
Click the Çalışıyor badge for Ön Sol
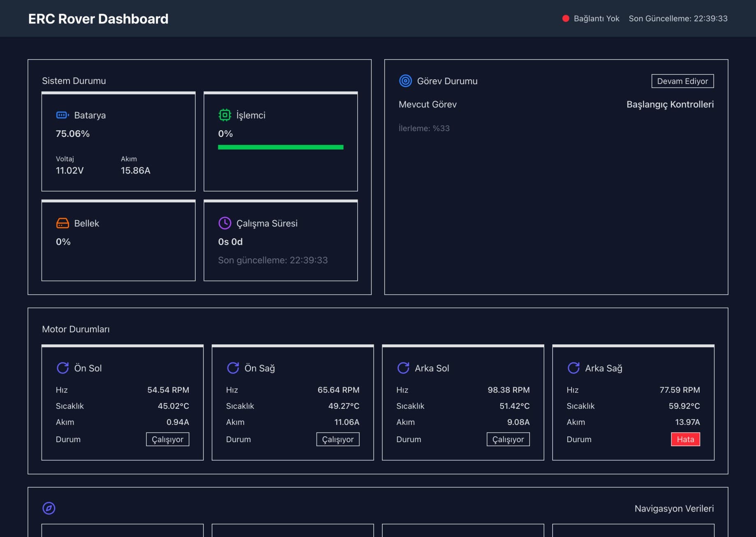pyautogui.click(x=167, y=439)
